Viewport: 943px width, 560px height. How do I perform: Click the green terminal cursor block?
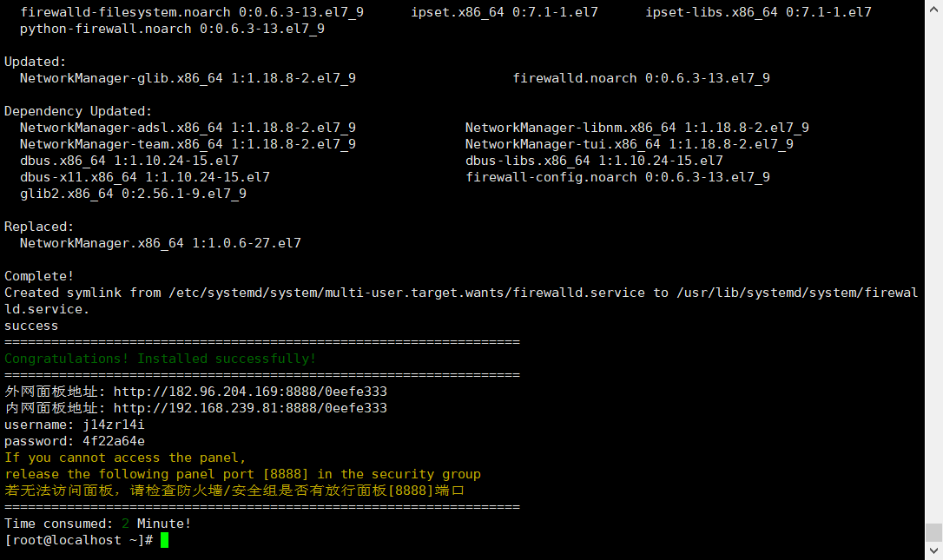click(x=164, y=540)
